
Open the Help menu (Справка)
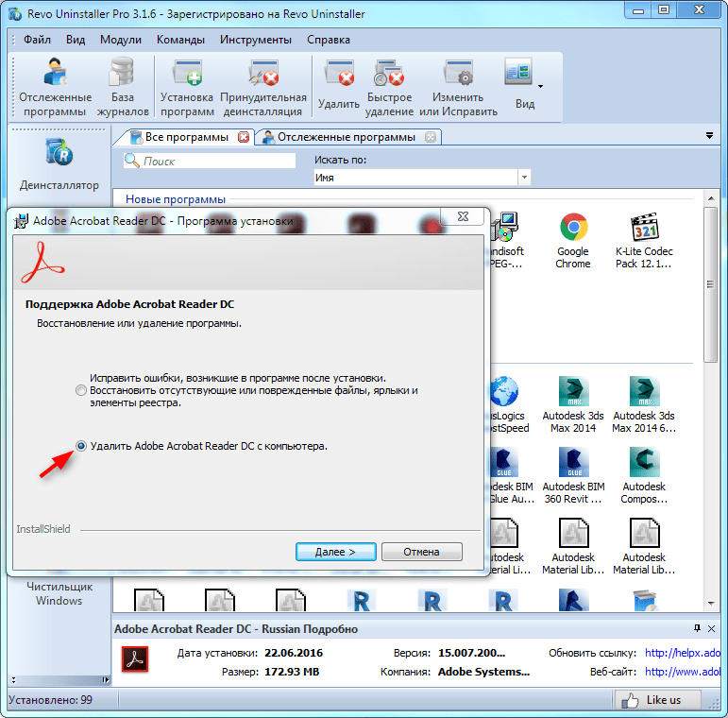coord(329,40)
